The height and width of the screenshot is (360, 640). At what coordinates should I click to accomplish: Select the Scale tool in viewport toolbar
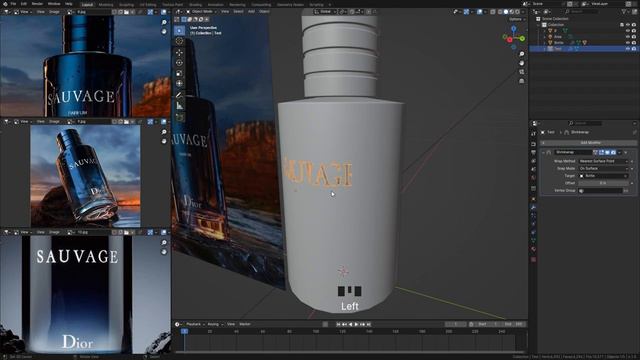[179, 73]
